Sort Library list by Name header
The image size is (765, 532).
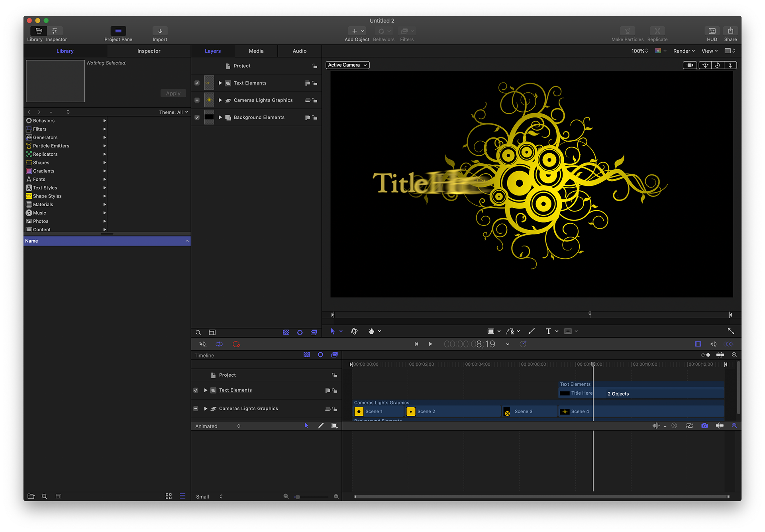(x=107, y=241)
